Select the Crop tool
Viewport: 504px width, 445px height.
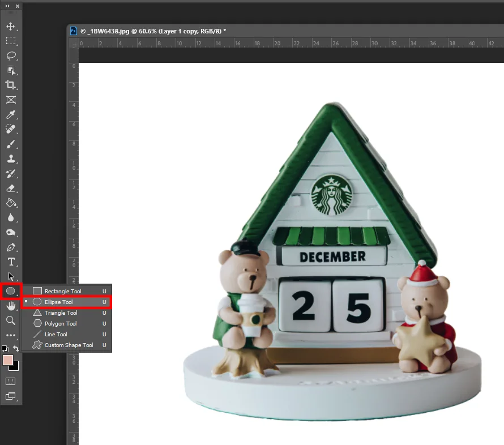[11, 85]
